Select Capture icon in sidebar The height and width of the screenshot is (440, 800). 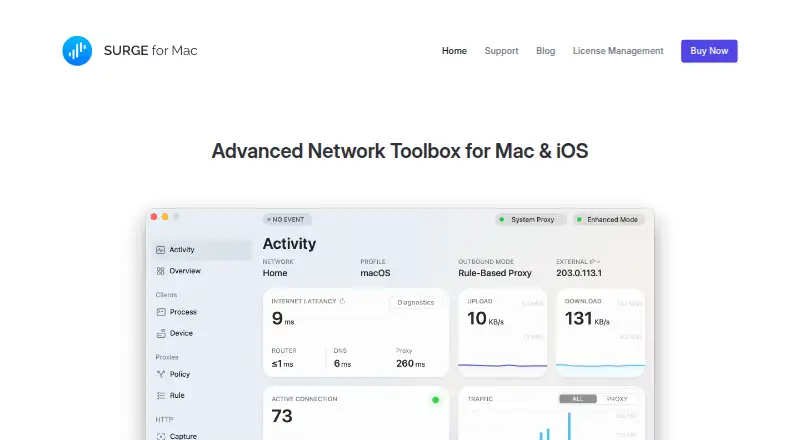(161, 436)
